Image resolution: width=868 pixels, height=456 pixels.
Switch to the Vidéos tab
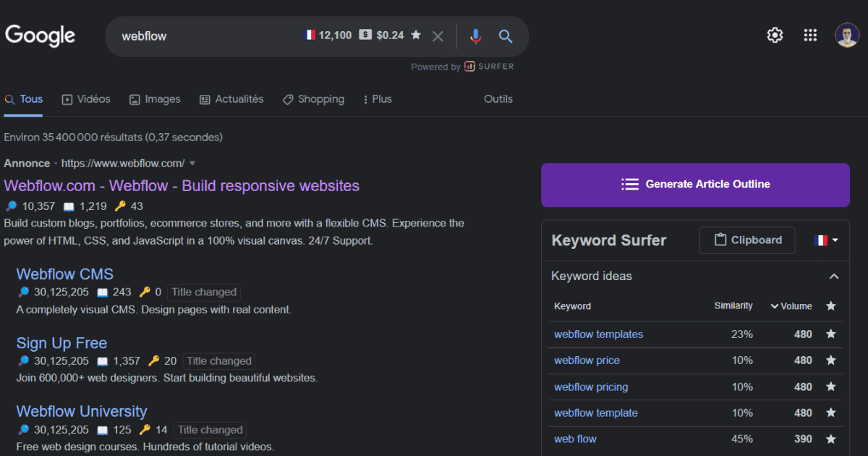86,99
